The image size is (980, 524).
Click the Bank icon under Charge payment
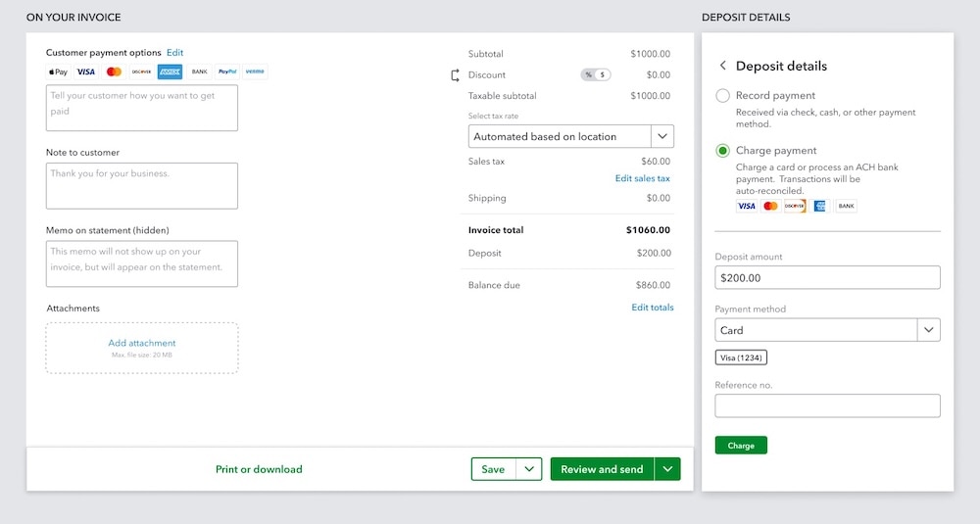[x=847, y=206]
